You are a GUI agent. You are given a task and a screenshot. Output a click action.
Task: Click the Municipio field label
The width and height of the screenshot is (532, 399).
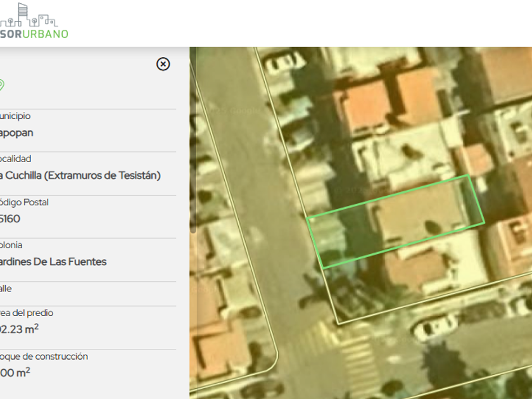point(15,117)
